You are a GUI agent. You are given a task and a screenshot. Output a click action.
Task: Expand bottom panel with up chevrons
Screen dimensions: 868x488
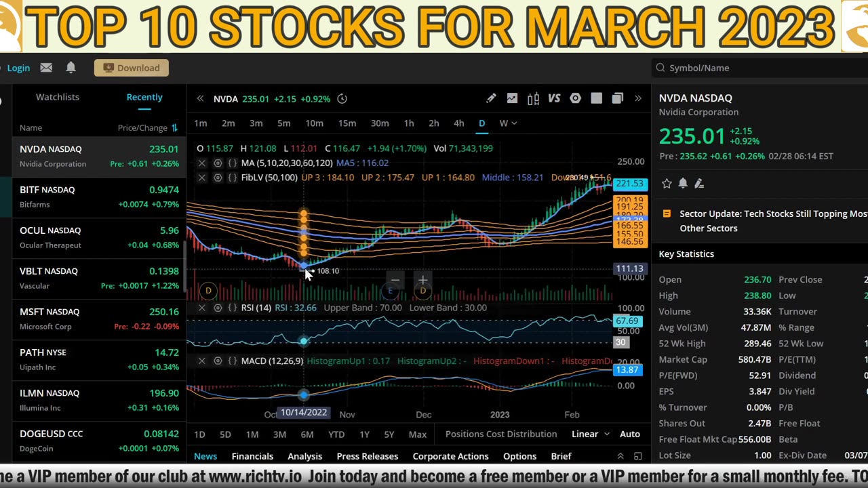tap(620, 457)
